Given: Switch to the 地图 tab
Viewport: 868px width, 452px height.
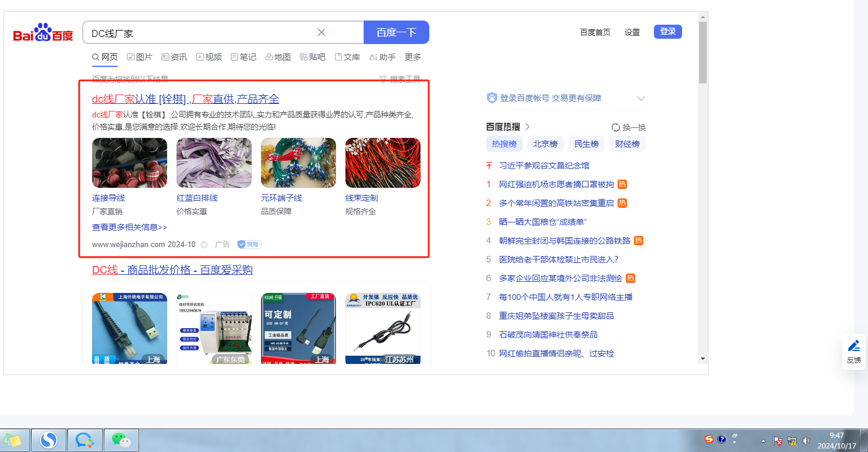Looking at the screenshot, I should 278,57.
